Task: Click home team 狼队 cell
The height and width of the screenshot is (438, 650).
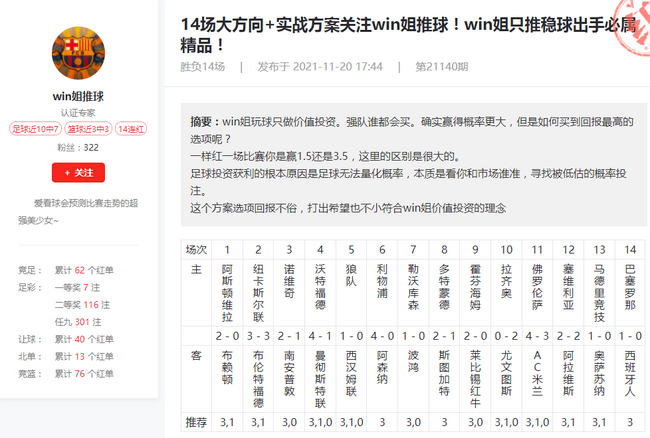Action: click(351, 293)
